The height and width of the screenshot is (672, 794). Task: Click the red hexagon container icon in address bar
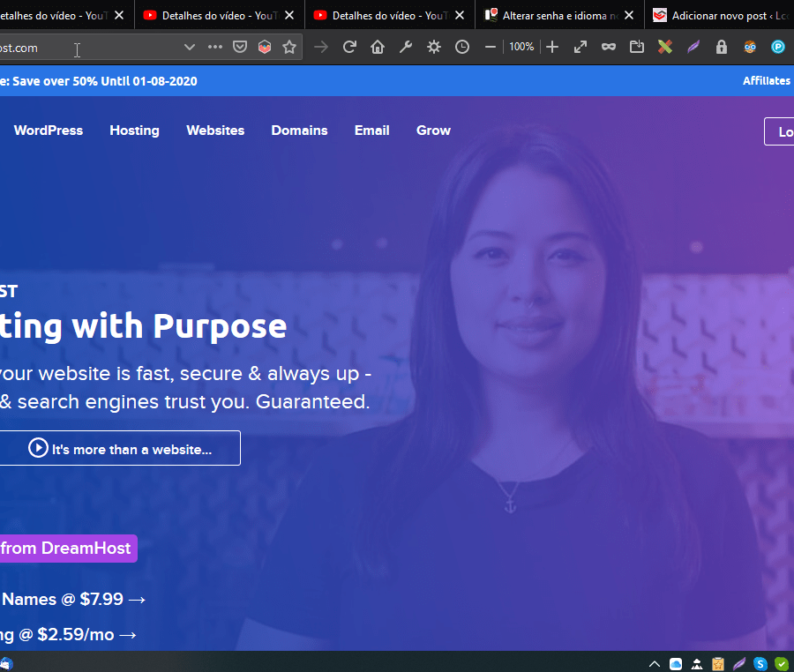coord(265,47)
